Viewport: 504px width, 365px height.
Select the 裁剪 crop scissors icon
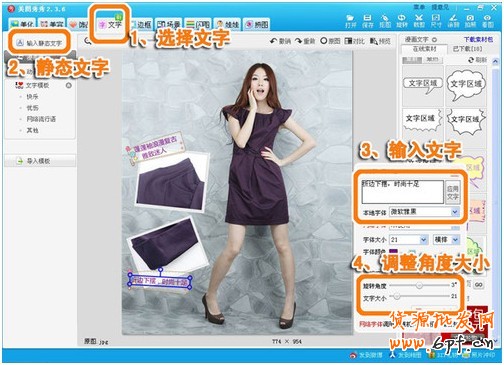(x=419, y=21)
